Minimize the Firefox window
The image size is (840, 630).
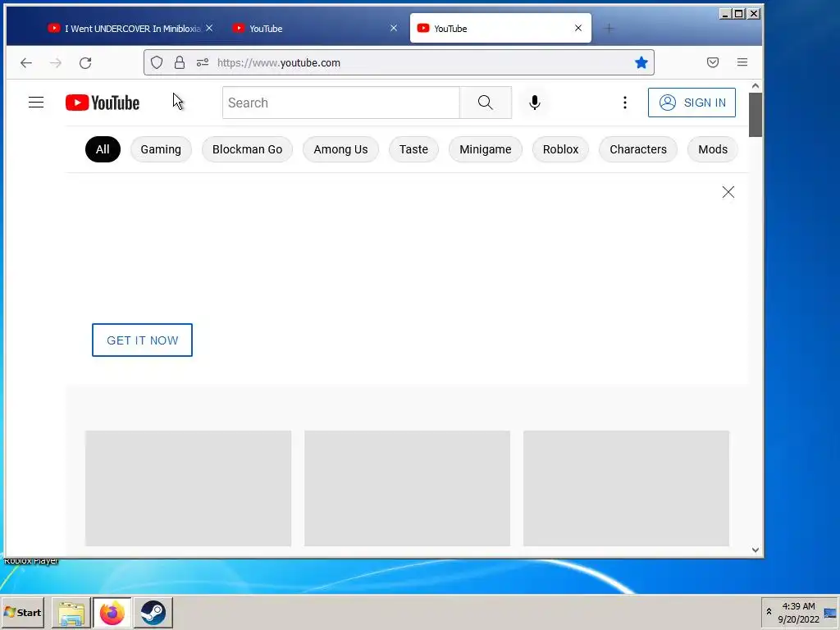[x=725, y=14]
